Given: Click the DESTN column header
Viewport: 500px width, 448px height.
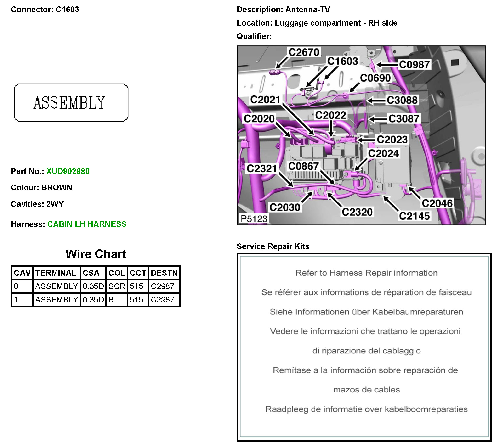Looking at the screenshot, I should [x=164, y=273].
